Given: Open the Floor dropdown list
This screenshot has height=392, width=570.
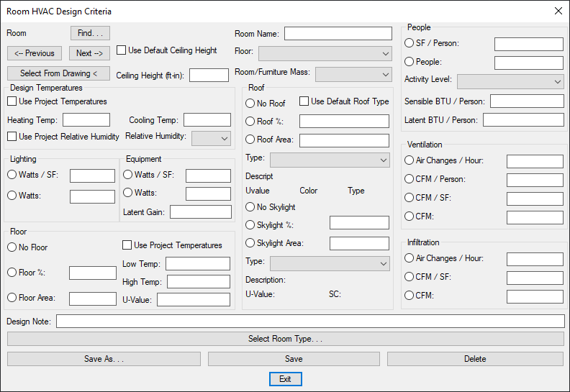Looking at the screenshot, I should [x=325, y=54].
